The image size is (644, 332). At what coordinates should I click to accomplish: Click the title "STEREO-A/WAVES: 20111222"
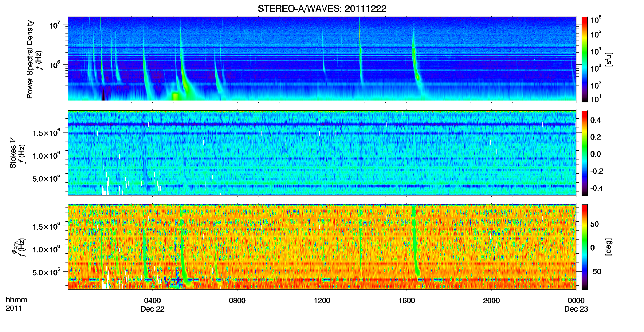322,9
